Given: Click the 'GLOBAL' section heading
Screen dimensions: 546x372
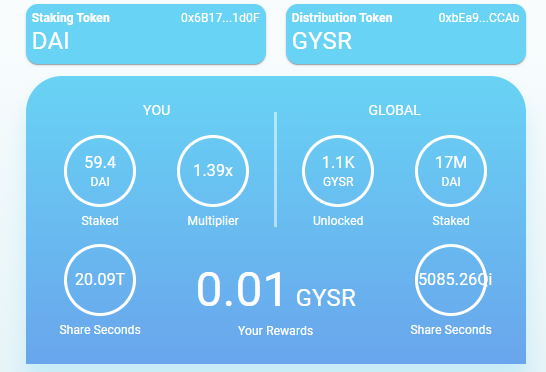Looking at the screenshot, I should 395,110.
